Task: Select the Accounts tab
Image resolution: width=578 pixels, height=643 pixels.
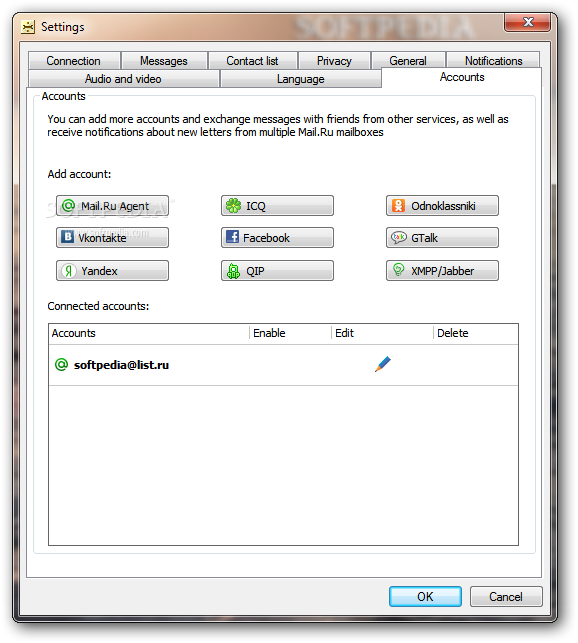Action: (462, 77)
